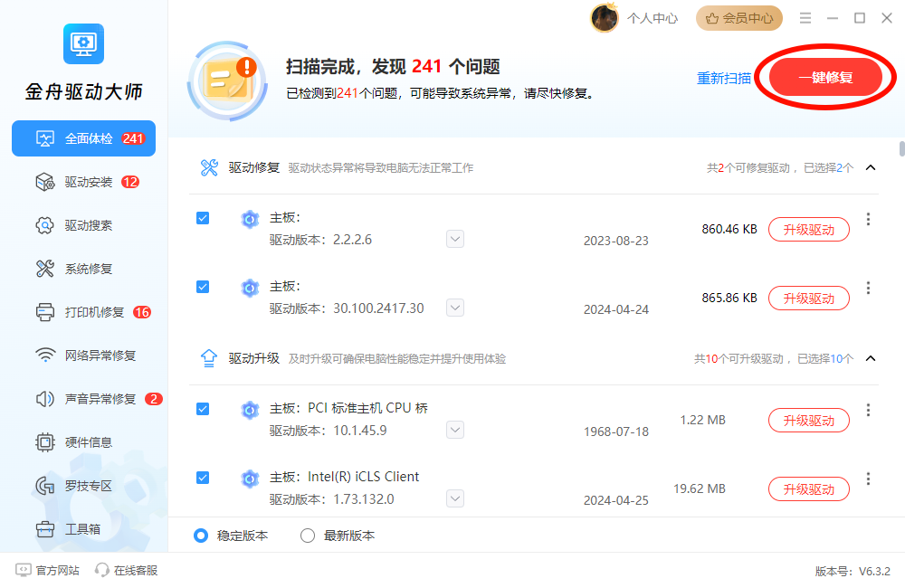Click the user avatar next to 个人中心
The width and height of the screenshot is (905, 588).
tap(604, 18)
